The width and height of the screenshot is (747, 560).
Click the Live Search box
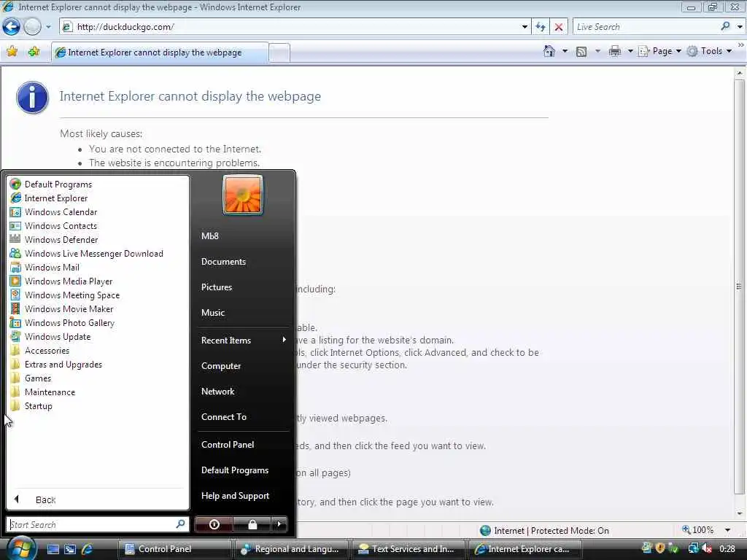pyautogui.click(x=646, y=27)
